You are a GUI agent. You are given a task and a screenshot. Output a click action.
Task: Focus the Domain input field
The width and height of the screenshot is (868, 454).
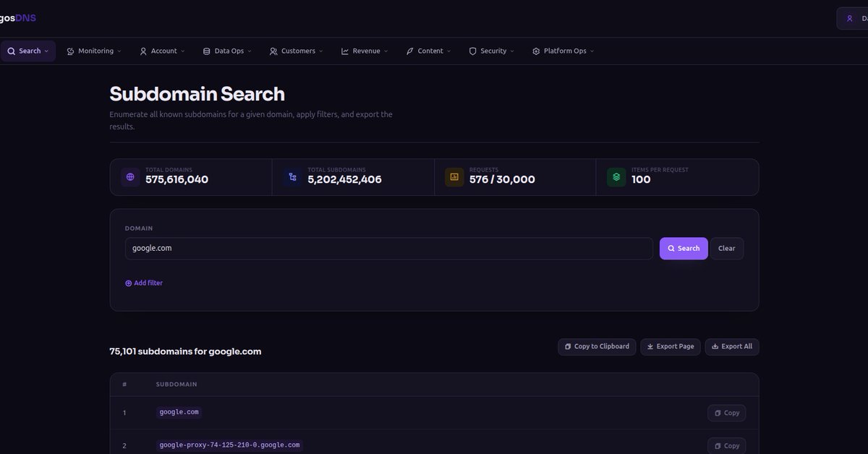[389, 249]
